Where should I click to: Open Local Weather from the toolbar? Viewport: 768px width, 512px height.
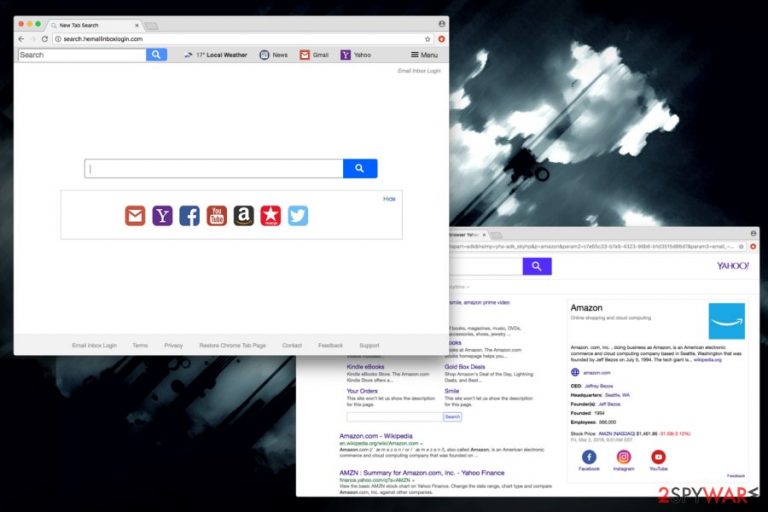tap(216, 55)
